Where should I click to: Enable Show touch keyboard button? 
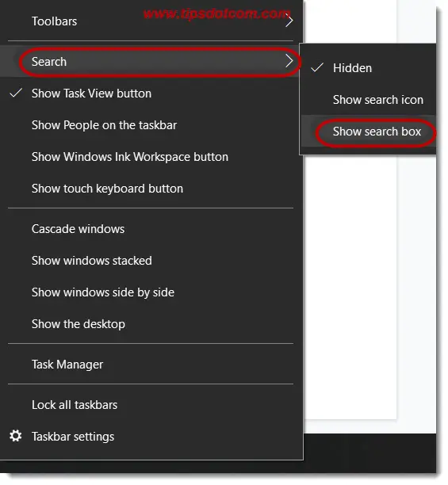151,189
